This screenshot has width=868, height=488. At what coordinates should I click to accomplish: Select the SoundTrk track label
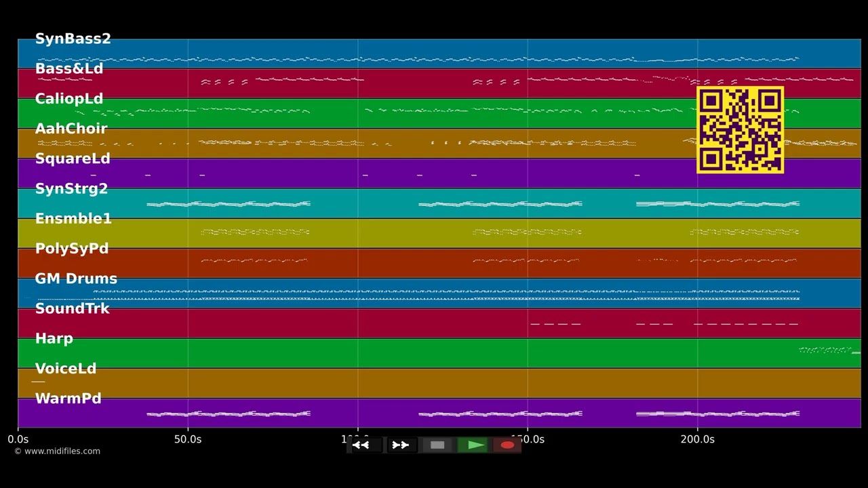point(72,308)
